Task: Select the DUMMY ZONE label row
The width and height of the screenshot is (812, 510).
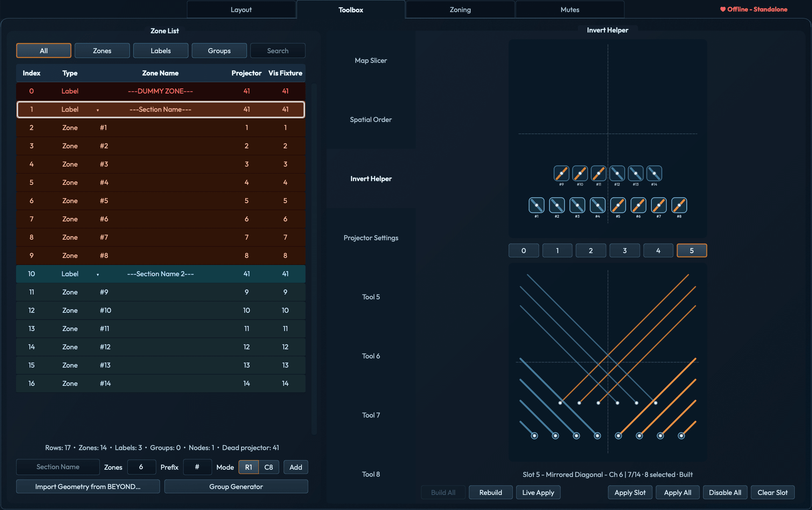Action: (x=161, y=91)
